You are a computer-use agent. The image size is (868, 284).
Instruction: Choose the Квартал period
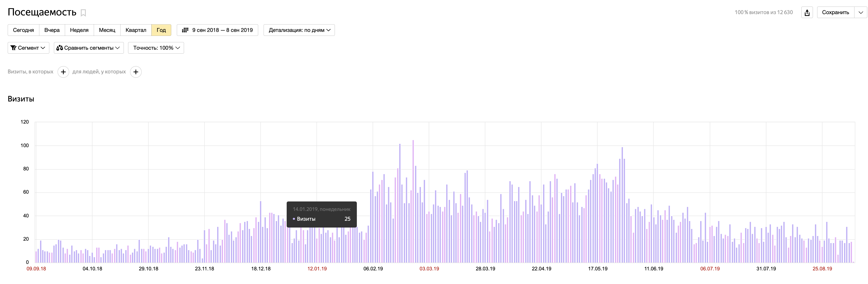[x=136, y=30]
